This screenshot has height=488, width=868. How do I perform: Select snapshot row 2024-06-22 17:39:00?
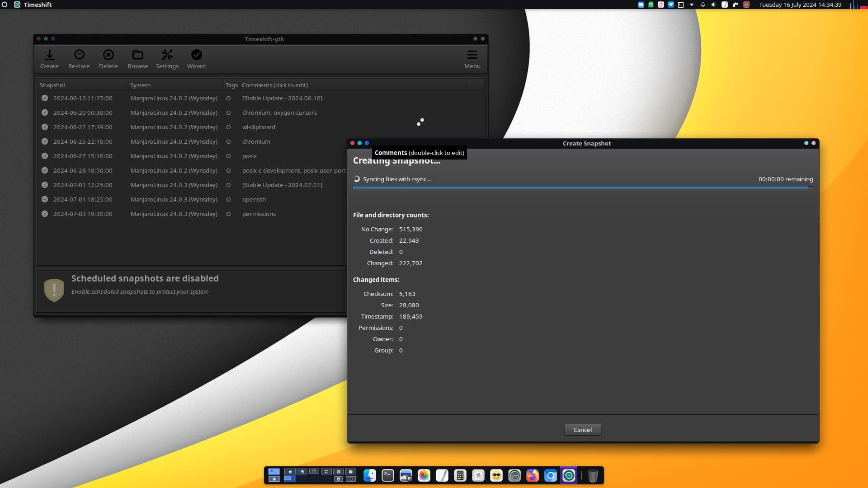260,127
